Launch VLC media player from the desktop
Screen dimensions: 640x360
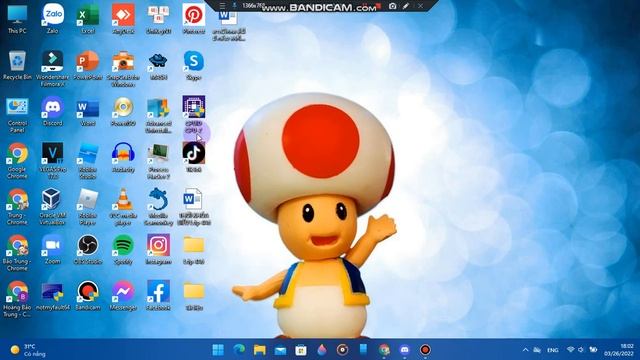123,207
